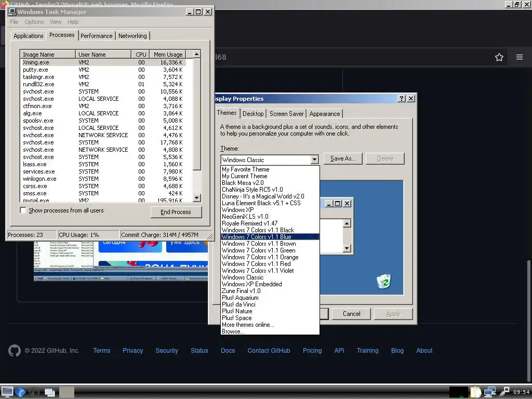
Task: Choose Luna Element Black v5.1 + CSS theme
Action: [270, 203]
